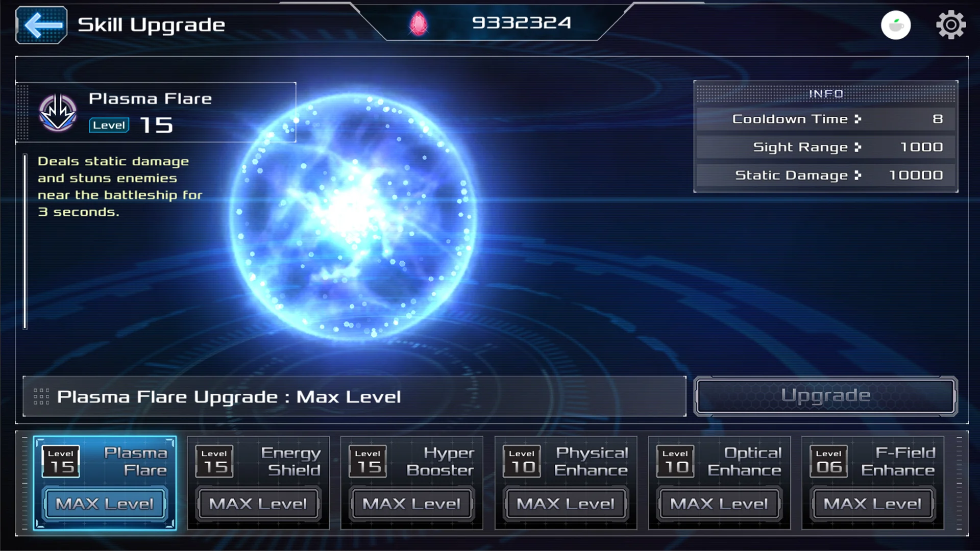This screenshot has width=980, height=551.
Task: Open settings via the gear icon
Action: coord(950,24)
